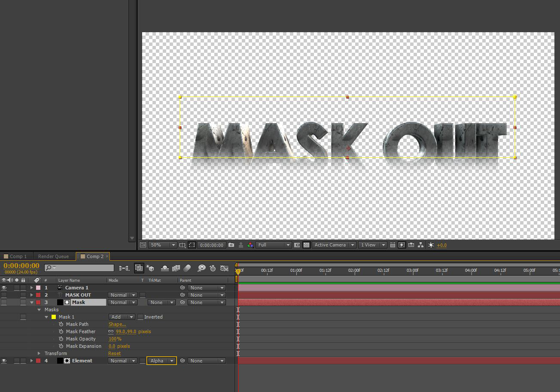Click the Mask Feather stopwatch
560x392 pixels.
point(61,331)
